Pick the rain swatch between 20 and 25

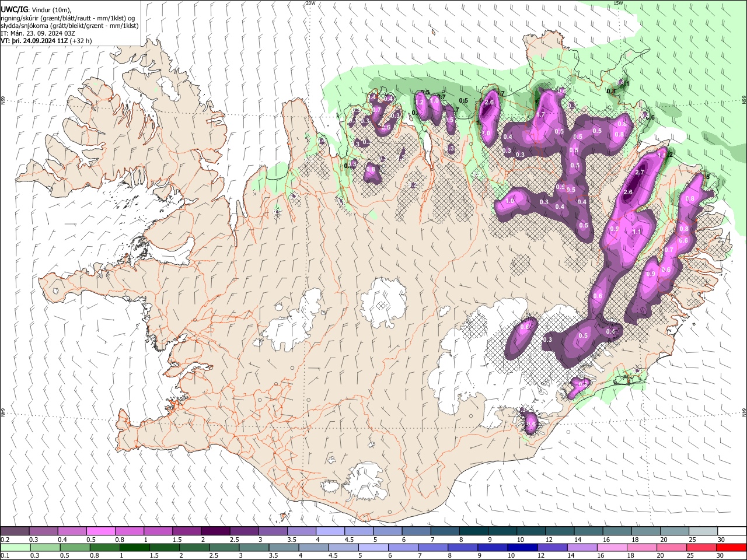click(671, 547)
